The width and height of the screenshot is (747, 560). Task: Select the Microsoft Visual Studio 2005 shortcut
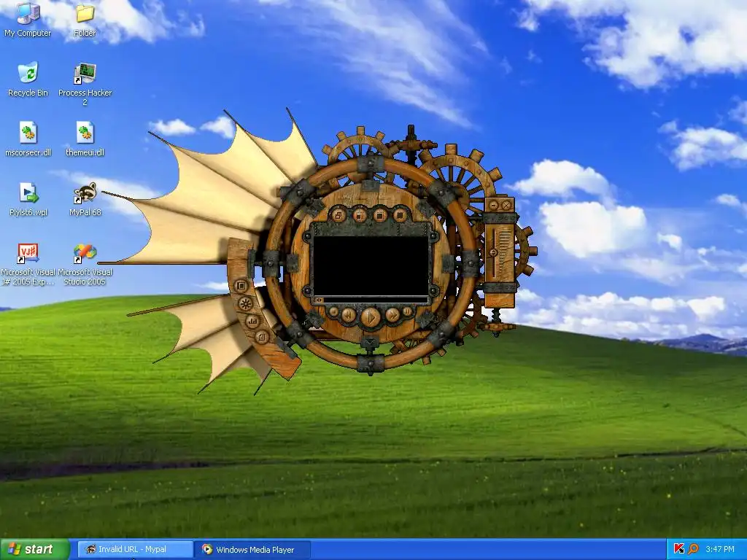pyautogui.click(x=85, y=264)
